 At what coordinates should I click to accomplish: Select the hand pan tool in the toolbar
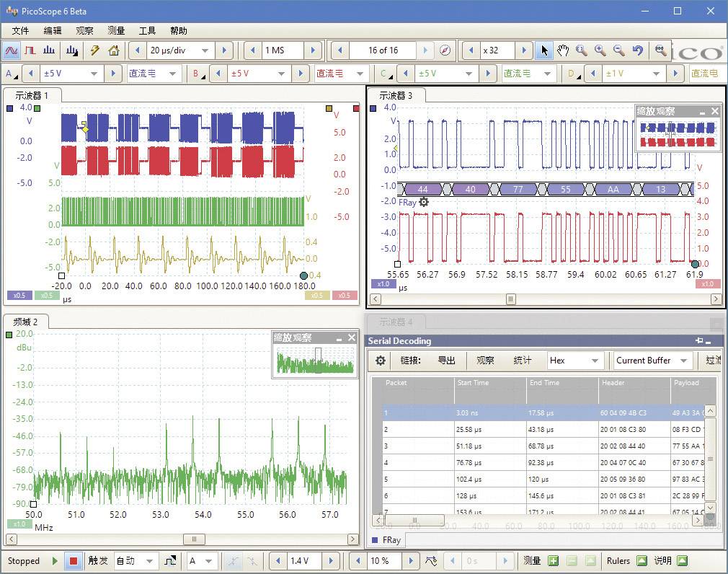click(564, 50)
